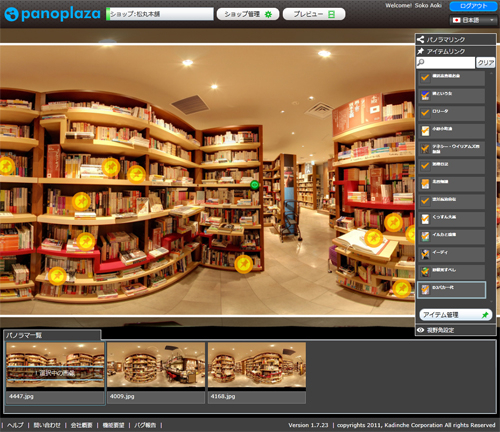Open the ヘルプ footer link
Screen dimensions: 500x432
point(15,425)
